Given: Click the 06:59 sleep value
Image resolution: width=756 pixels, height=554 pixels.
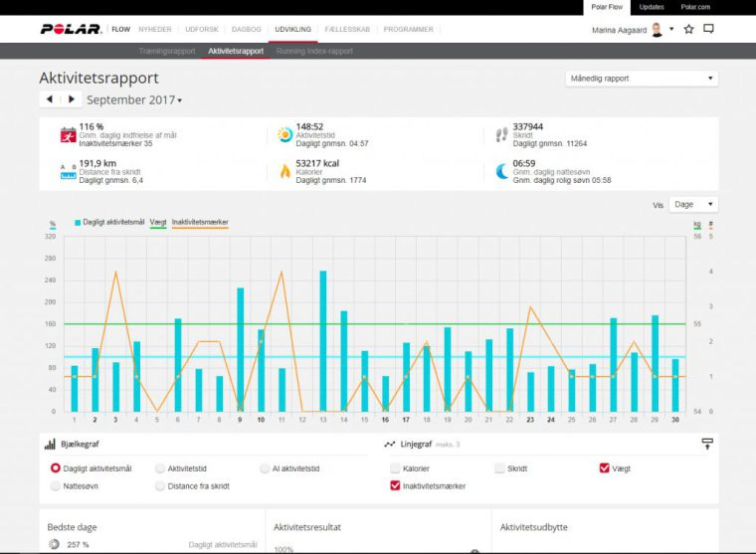Looking at the screenshot, I should coord(524,163).
